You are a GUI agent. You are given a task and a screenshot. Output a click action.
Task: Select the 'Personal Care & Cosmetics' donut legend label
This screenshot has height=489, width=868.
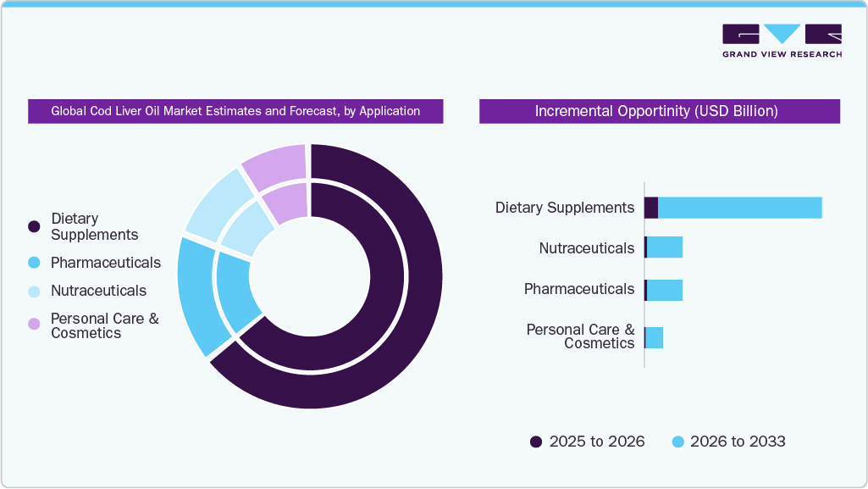coord(105,325)
